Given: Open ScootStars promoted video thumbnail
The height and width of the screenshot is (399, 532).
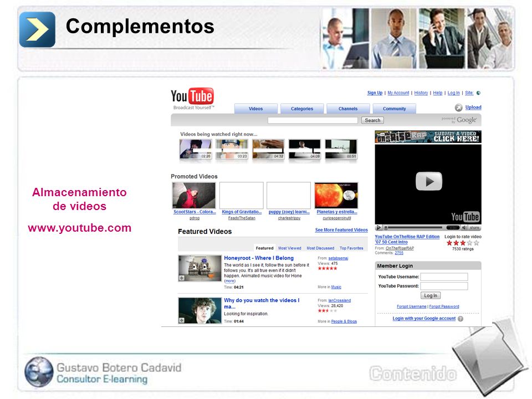Looking at the screenshot, I should (x=194, y=196).
